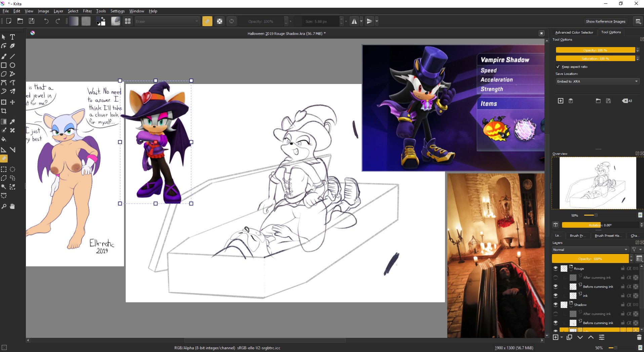Choose the Rectangle shape tool
644x352 pixels.
(4, 65)
